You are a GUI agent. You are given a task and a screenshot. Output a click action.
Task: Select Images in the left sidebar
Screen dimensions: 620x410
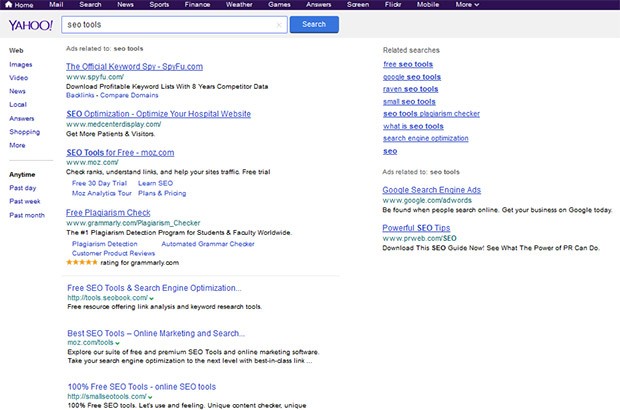click(x=21, y=64)
